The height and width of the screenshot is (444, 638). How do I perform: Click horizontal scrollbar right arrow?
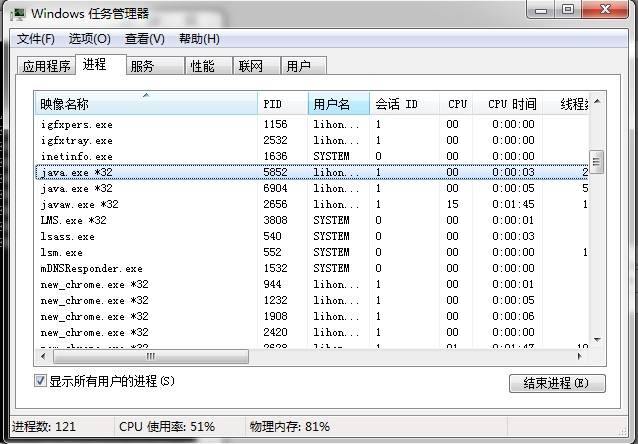[580, 357]
